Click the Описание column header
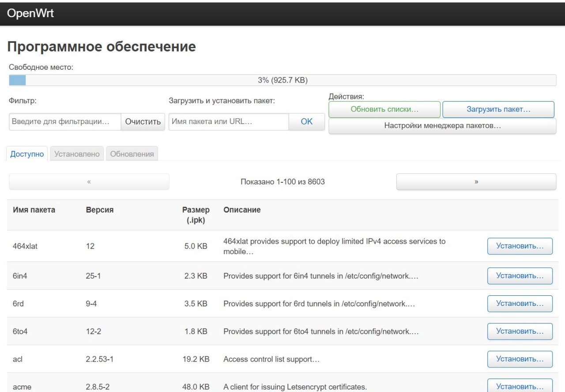 242,210
